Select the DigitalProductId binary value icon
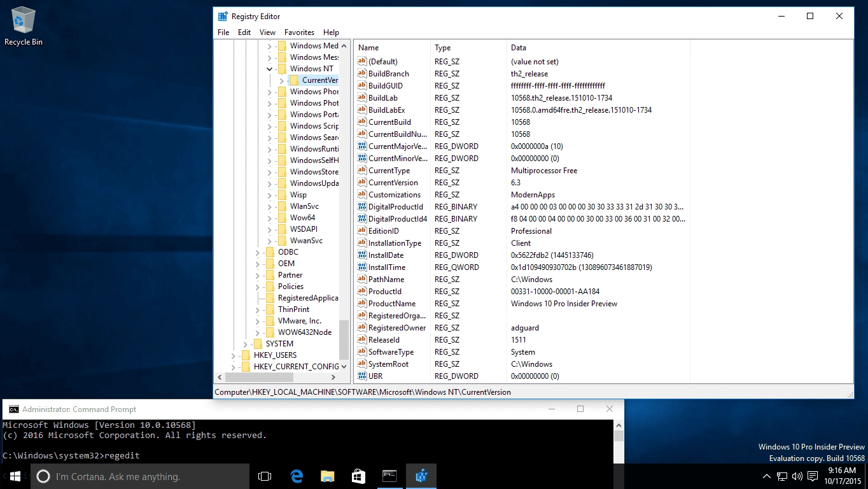This screenshot has width=868, height=489. pos(362,207)
